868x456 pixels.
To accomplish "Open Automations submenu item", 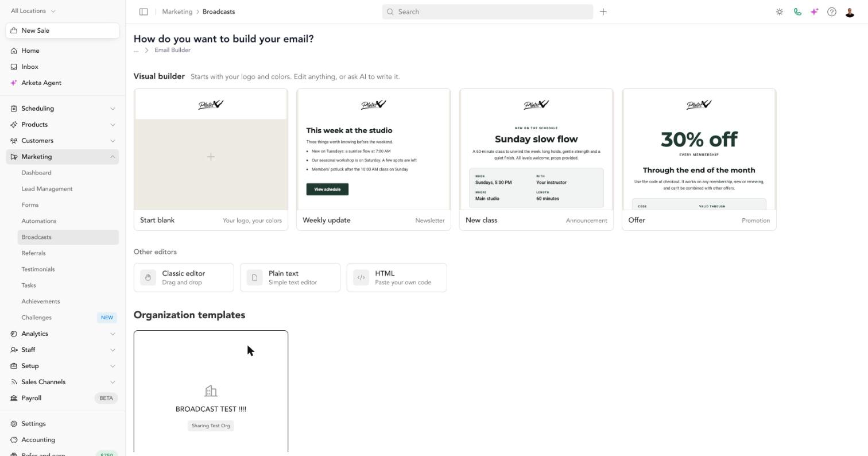I will point(68,221).
